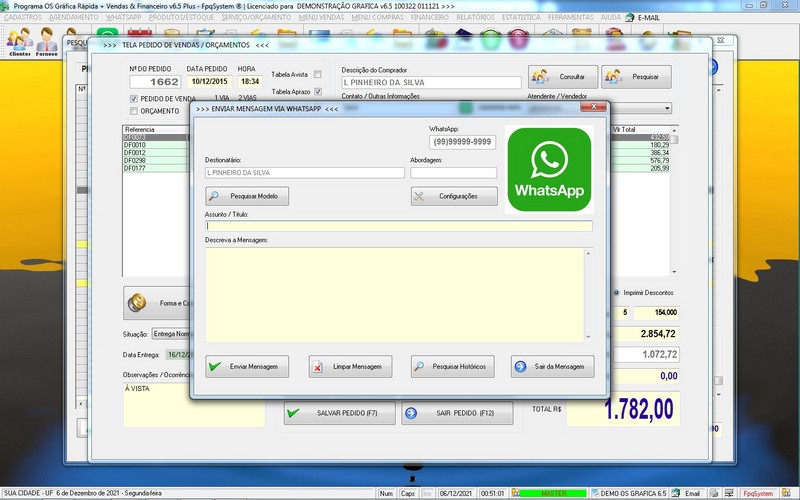Click the Consultar button

(563, 77)
